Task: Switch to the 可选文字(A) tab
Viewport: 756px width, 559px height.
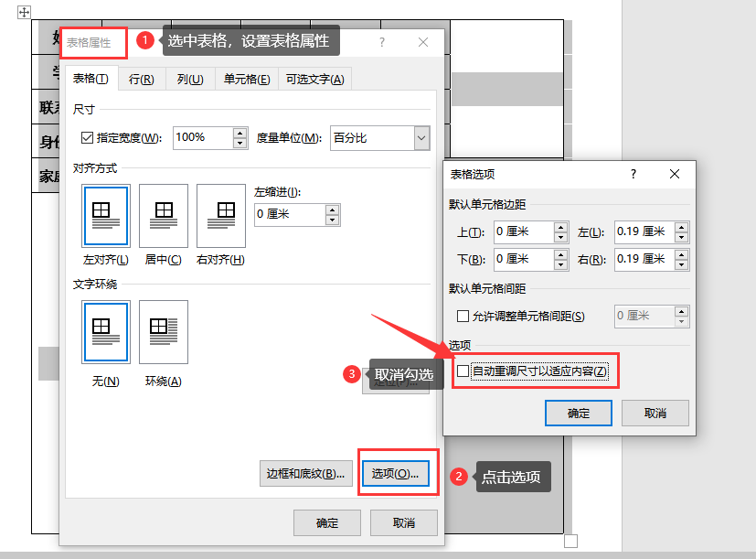Action: click(314, 80)
